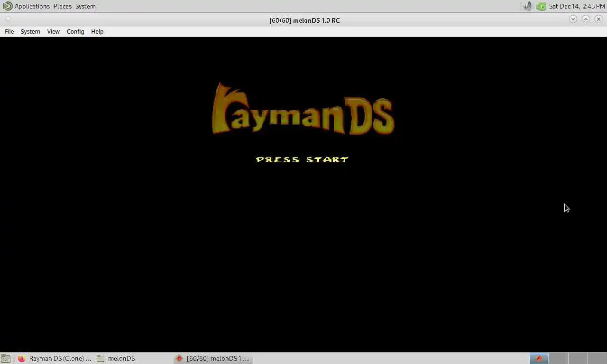Switch to the third workspace in switcher
The image size is (607, 364).
578,358
